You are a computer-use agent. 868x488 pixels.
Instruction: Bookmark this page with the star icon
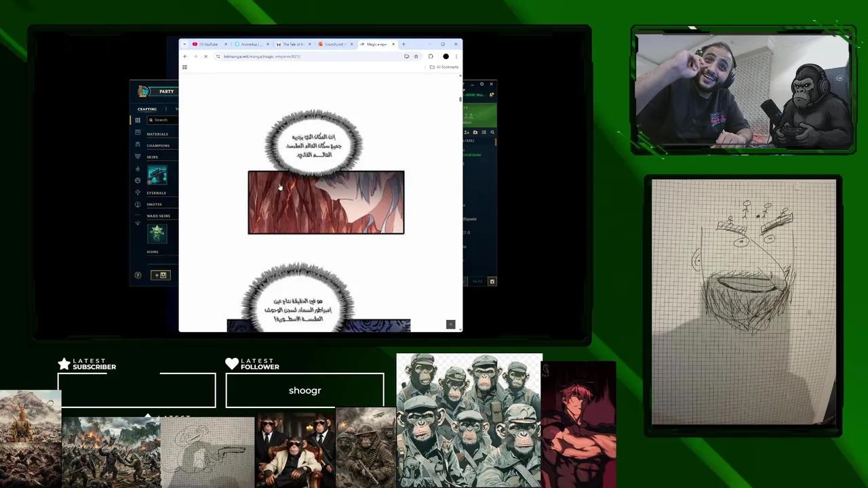[x=416, y=56]
